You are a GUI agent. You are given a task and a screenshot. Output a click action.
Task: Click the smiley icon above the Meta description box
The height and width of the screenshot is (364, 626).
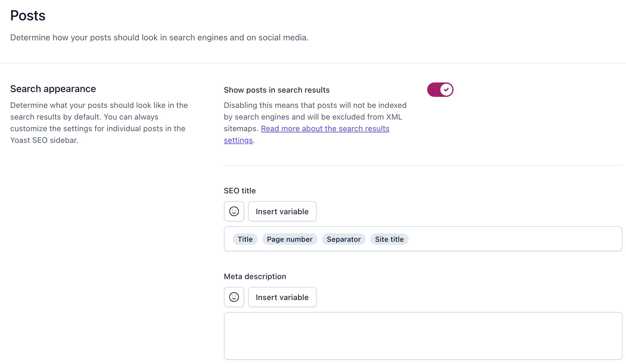234,297
